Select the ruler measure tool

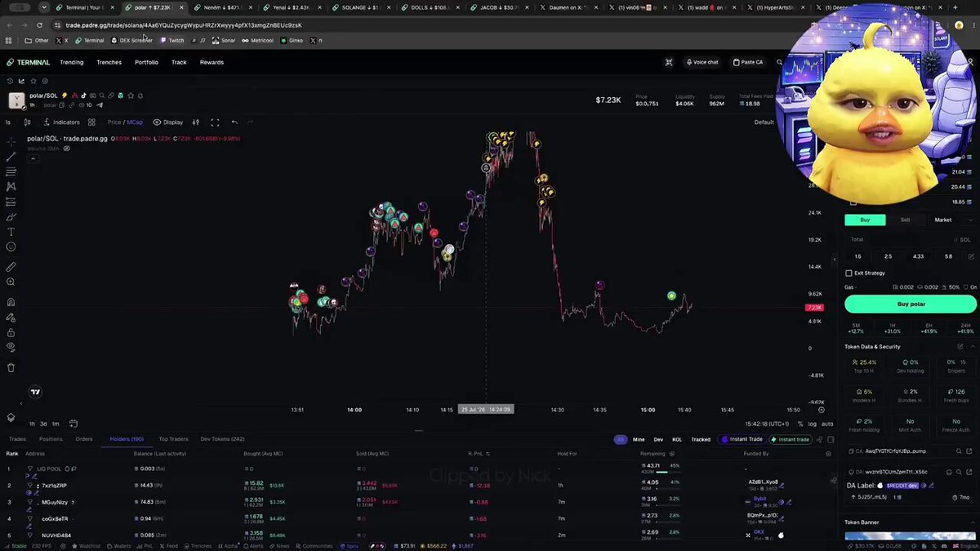click(x=11, y=267)
